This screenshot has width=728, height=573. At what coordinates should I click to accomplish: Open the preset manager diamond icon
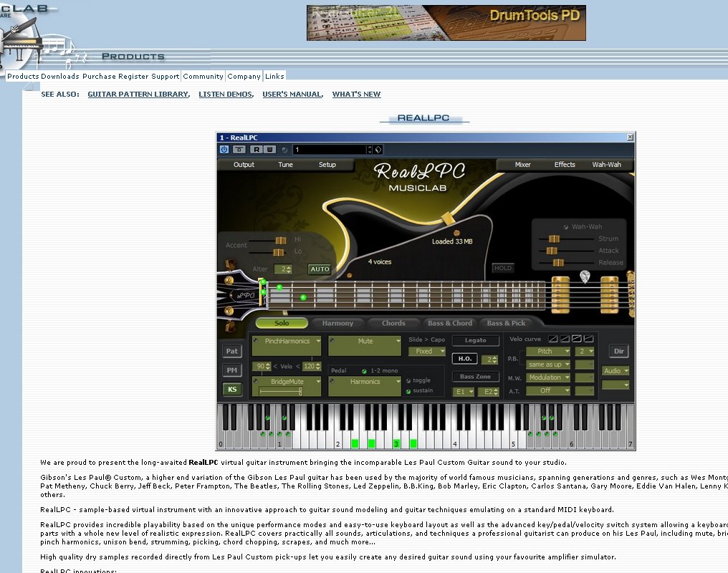(378, 150)
